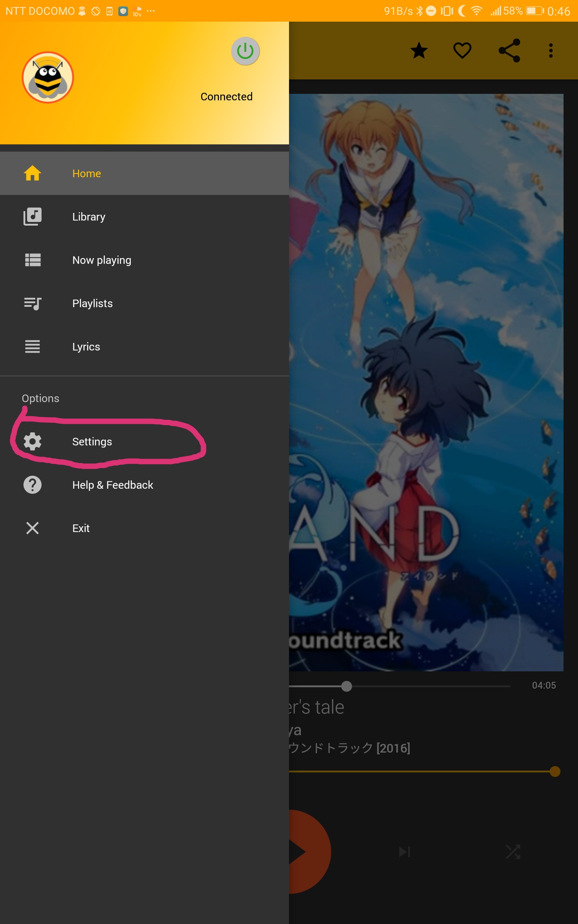Tap the heart favorite icon
The width and height of the screenshot is (578, 924).
(x=462, y=51)
